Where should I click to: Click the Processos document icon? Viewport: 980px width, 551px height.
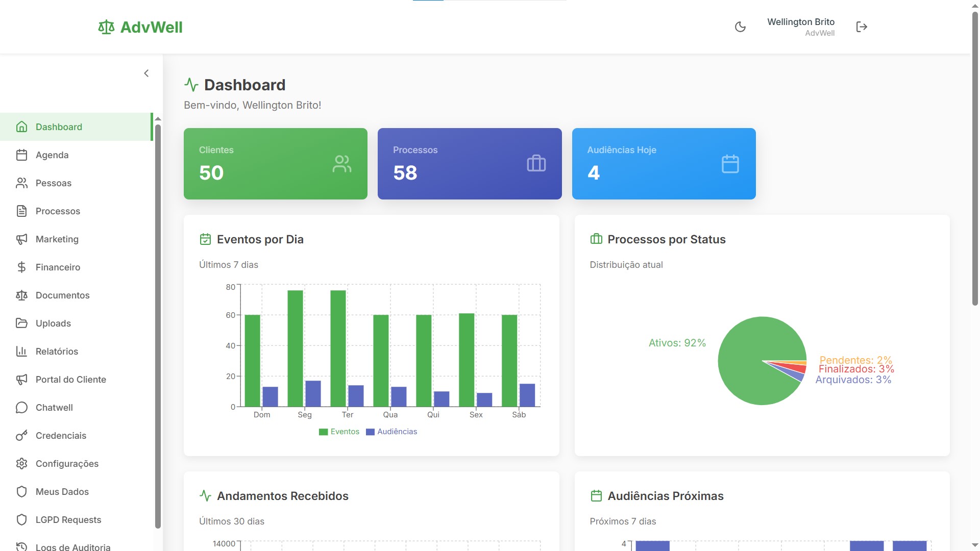pyautogui.click(x=22, y=211)
